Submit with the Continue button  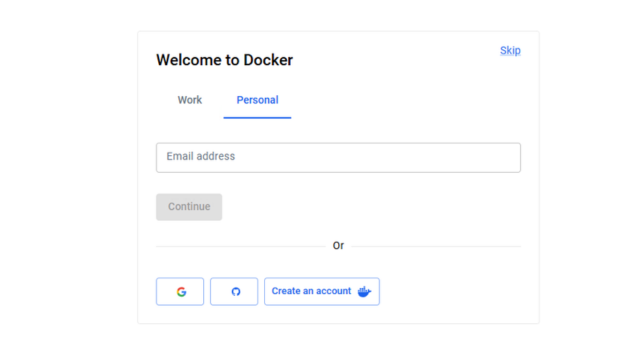tap(189, 207)
